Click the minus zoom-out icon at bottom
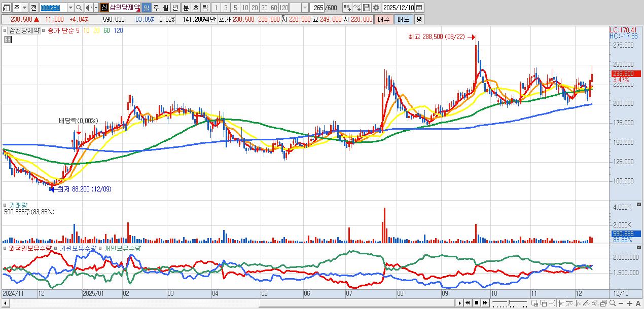 click(621, 303)
